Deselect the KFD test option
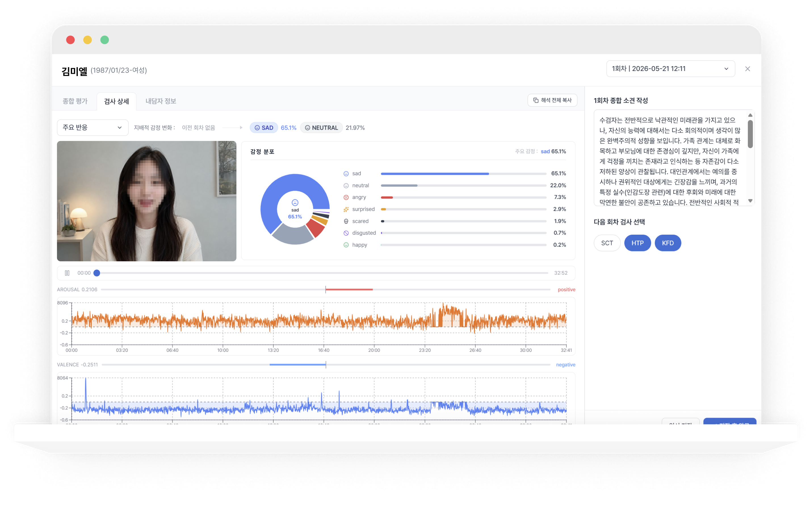The image size is (812, 517). click(x=668, y=243)
